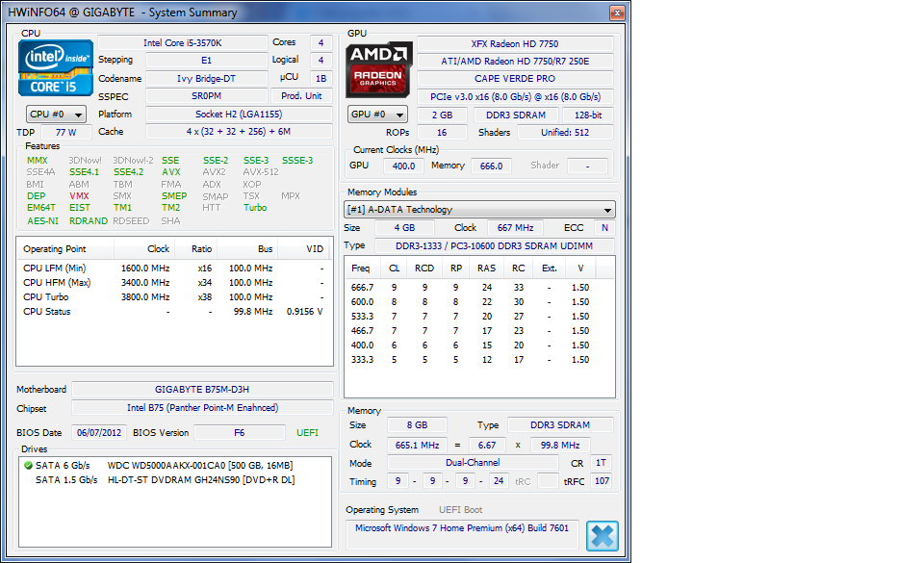Click the GPU clock value 400.0
924x563 pixels.
pos(403,166)
